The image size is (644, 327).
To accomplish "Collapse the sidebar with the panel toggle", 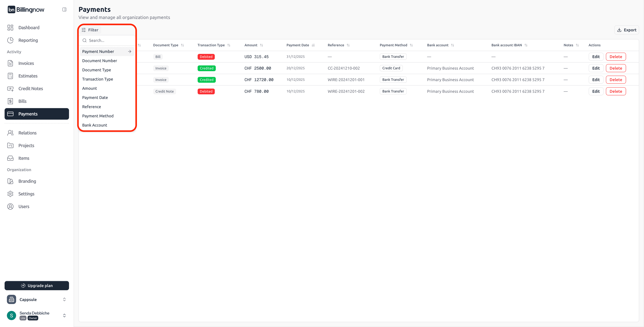I will [64, 9].
